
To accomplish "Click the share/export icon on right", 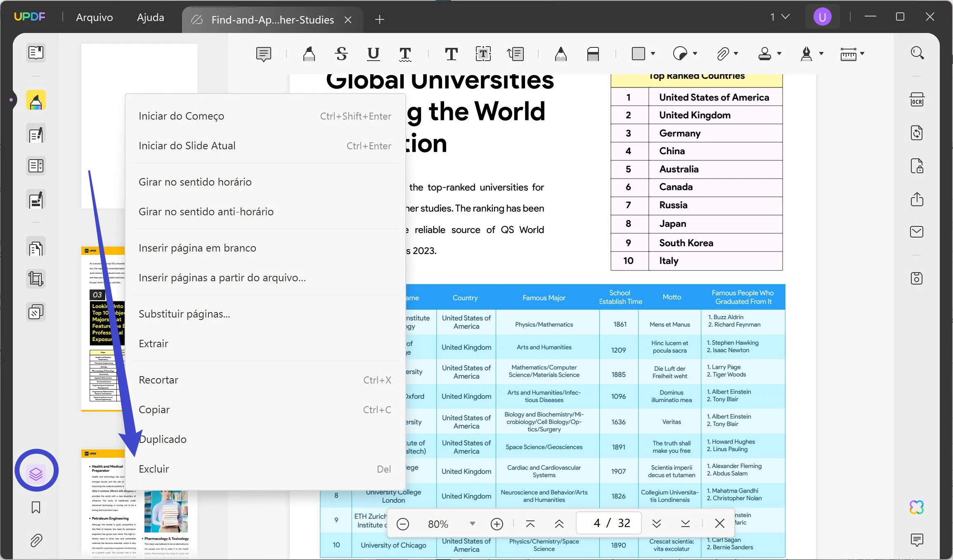I will 917,200.
